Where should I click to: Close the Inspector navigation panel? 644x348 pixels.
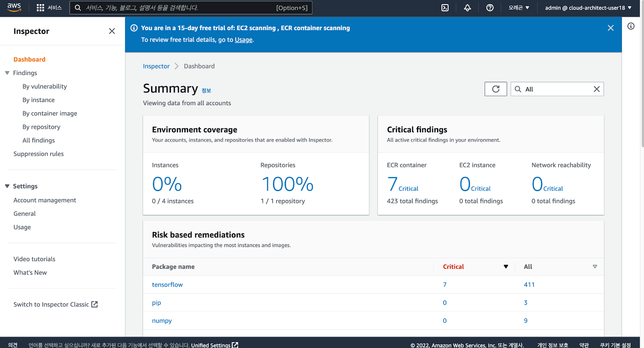click(x=112, y=31)
